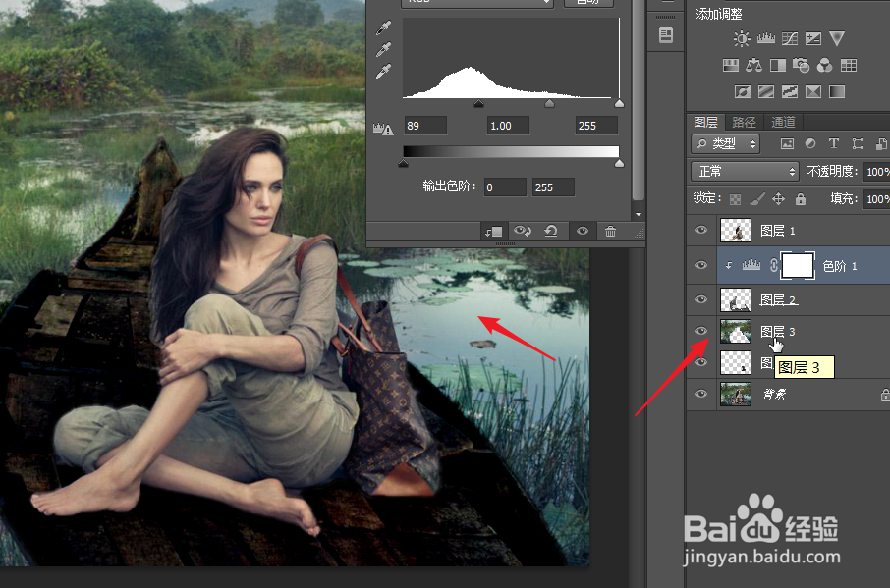Click the gamma input field showing 1.00
890x588 pixels.
(508, 126)
